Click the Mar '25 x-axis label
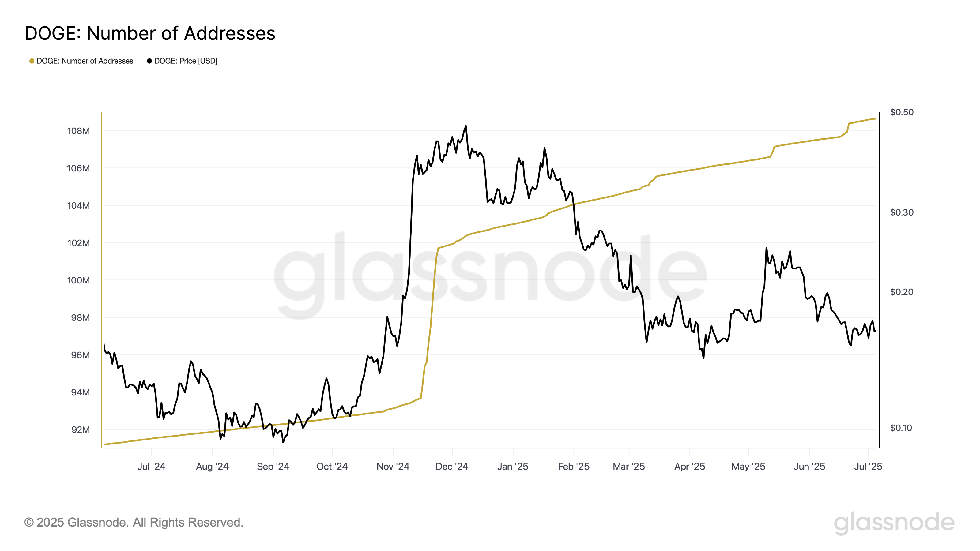 click(629, 467)
